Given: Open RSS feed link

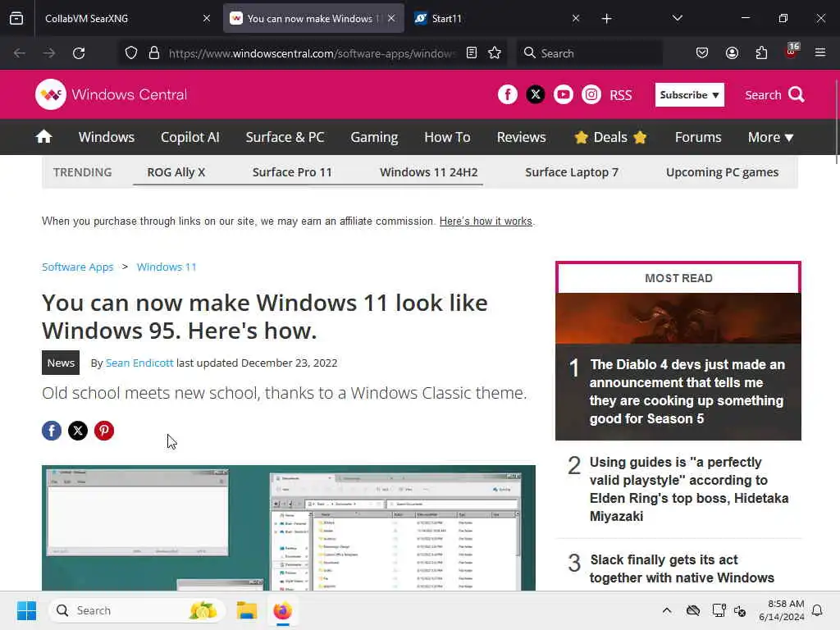Looking at the screenshot, I should pyautogui.click(x=621, y=95).
